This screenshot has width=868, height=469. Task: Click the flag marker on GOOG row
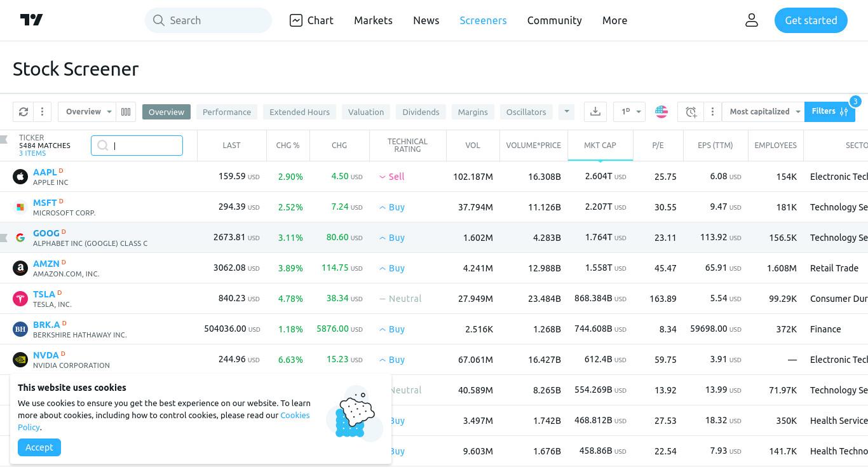click(x=4, y=238)
